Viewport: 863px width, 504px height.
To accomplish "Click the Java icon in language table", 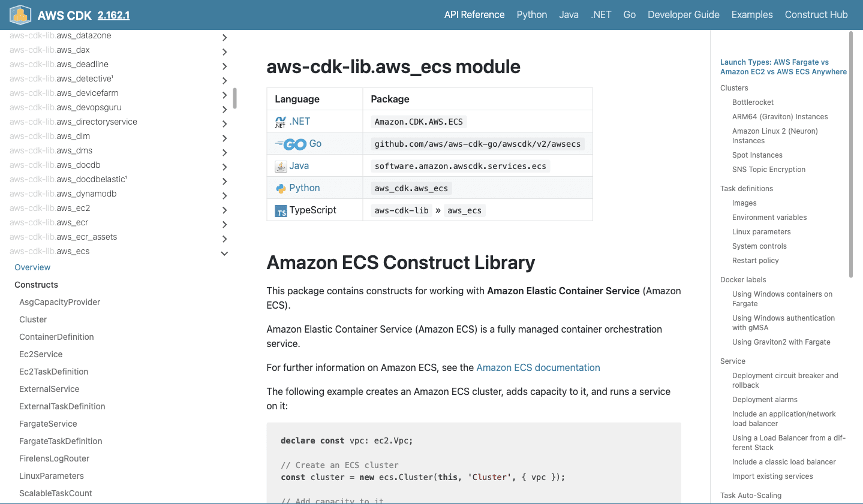I will click(x=281, y=166).
